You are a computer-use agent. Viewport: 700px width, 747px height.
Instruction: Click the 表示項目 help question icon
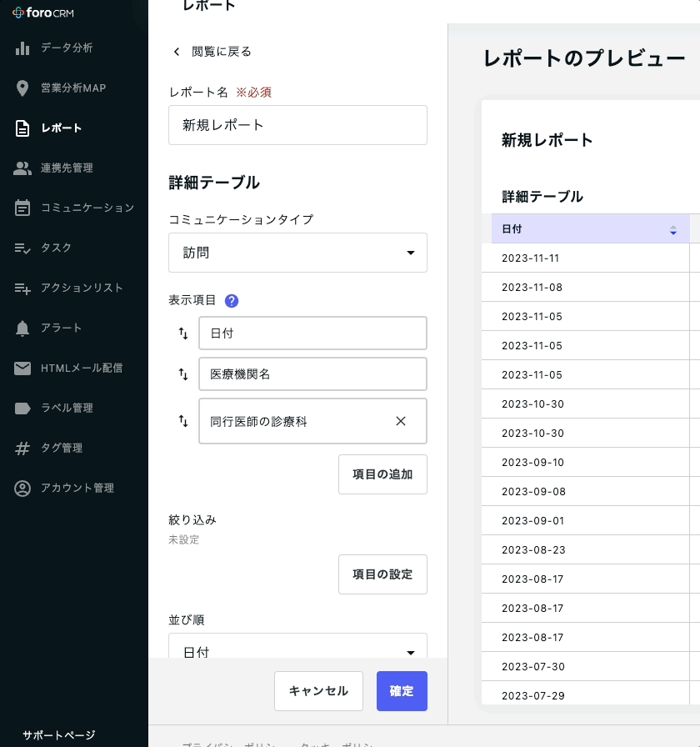[x=232, y=301]
